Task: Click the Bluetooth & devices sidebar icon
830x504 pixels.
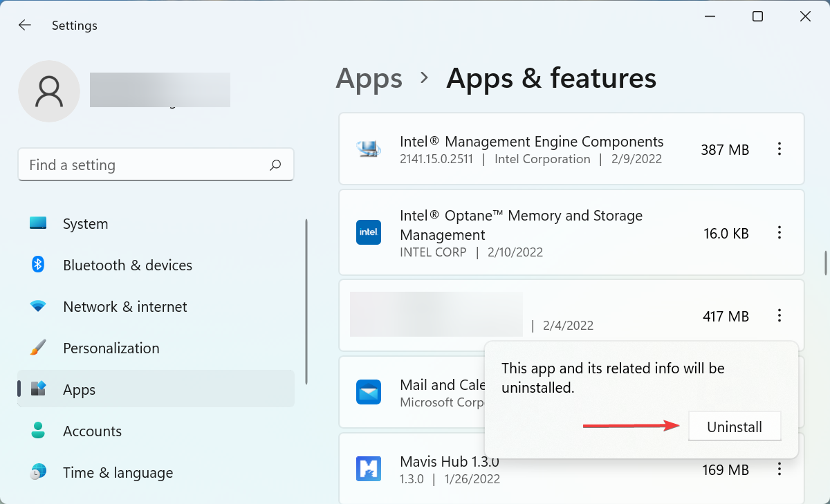Action: [x=38, y=265]
